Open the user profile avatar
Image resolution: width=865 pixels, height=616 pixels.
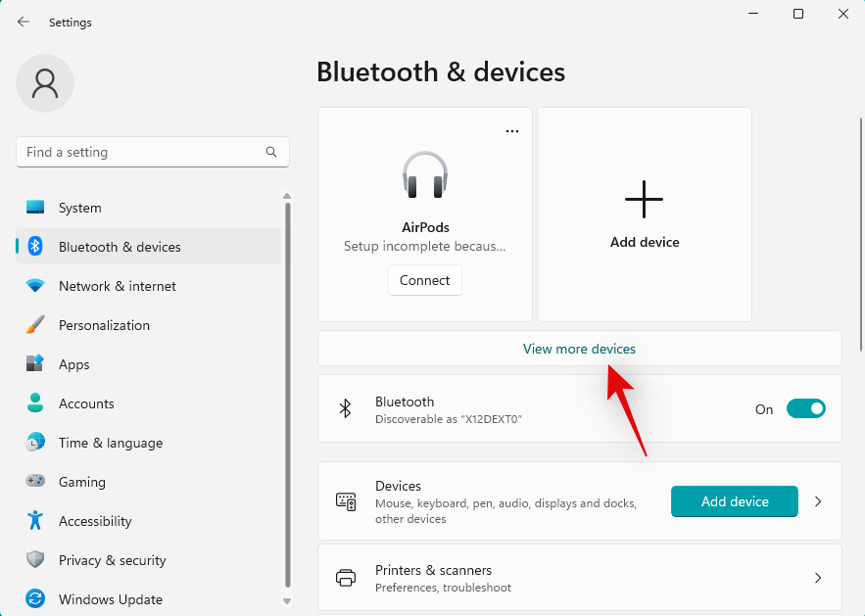(45, 83)
